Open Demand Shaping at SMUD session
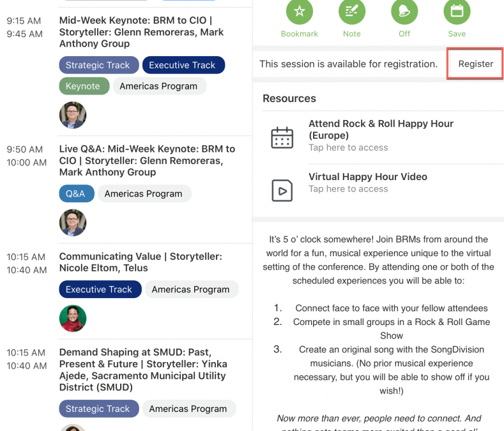 143,370
